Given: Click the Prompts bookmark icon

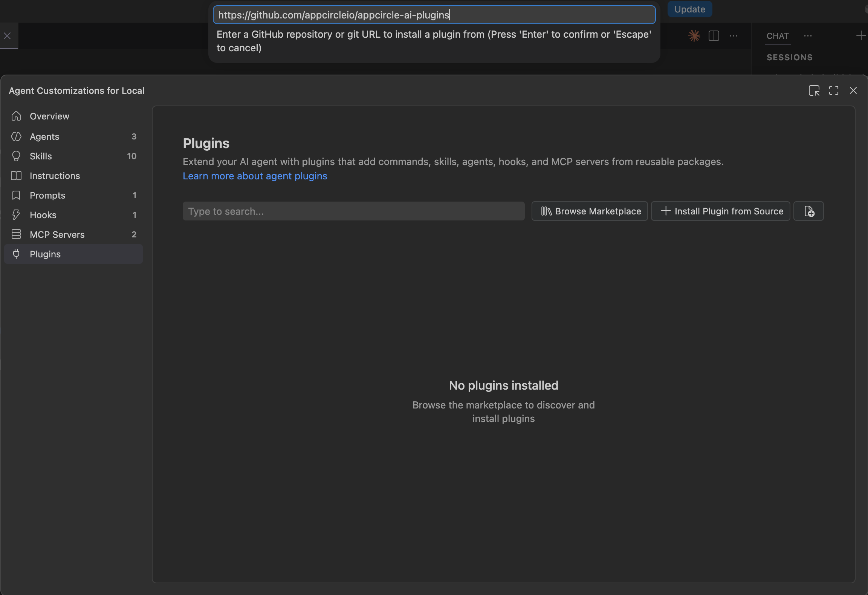Looking at the screenshot, I should (16, 195).
